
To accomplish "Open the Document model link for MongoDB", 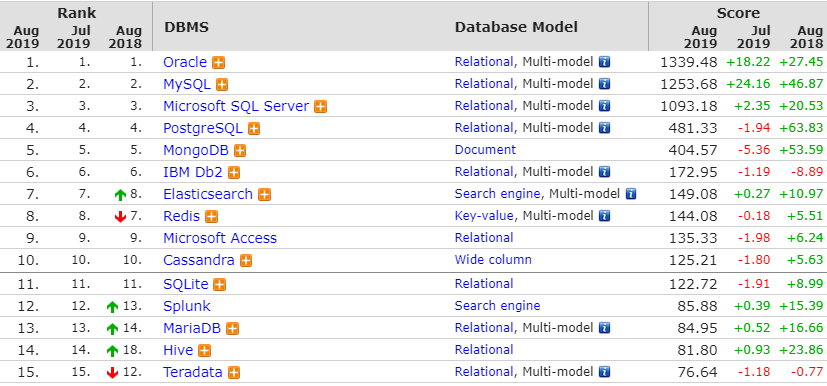I will [x=485, y=150].
